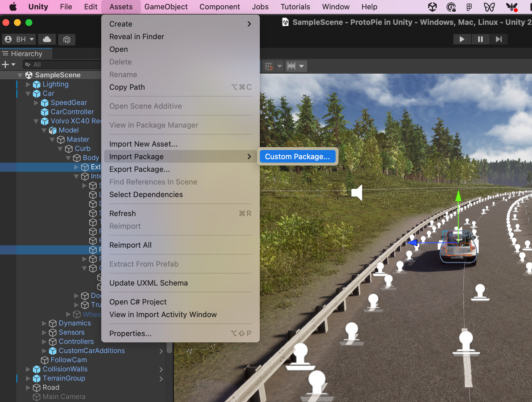
Task: Select the FollowCam object in Hierarchy
Action: coord(69,360)
